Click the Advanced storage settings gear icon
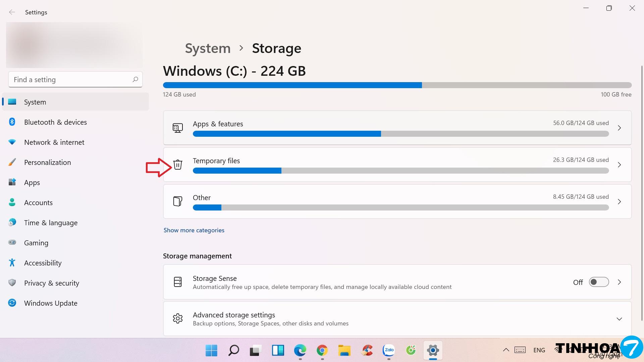The image size is (644, 362). point(177,318)
